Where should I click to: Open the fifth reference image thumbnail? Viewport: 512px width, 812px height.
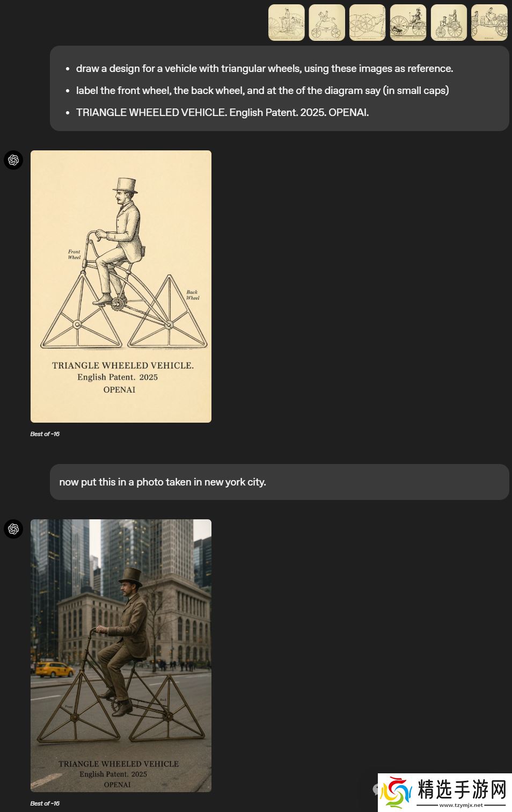point(449,23)
